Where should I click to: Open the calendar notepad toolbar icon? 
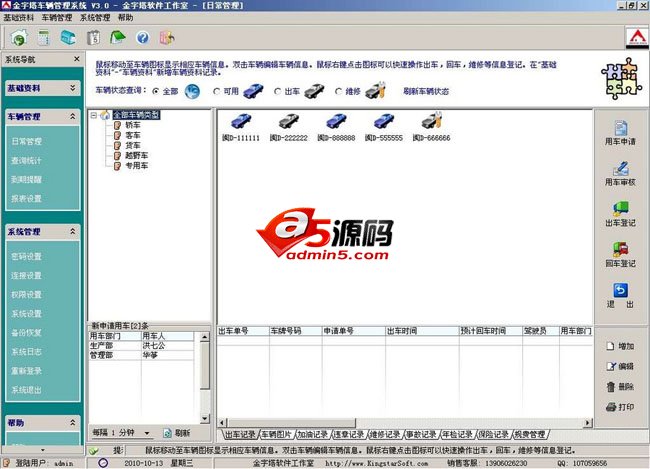[x=93, y=38]
